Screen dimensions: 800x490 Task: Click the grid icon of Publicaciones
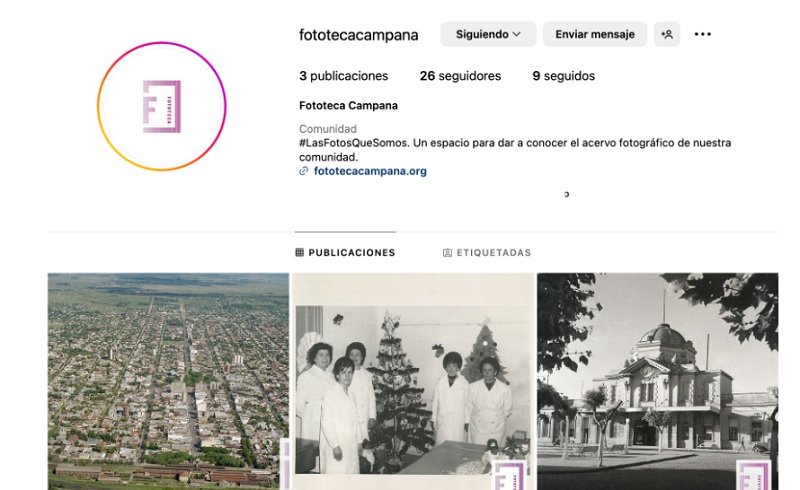[299, 252]
